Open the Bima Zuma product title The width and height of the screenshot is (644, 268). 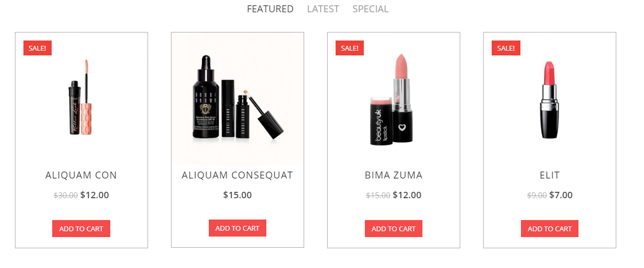pos(394,175)
